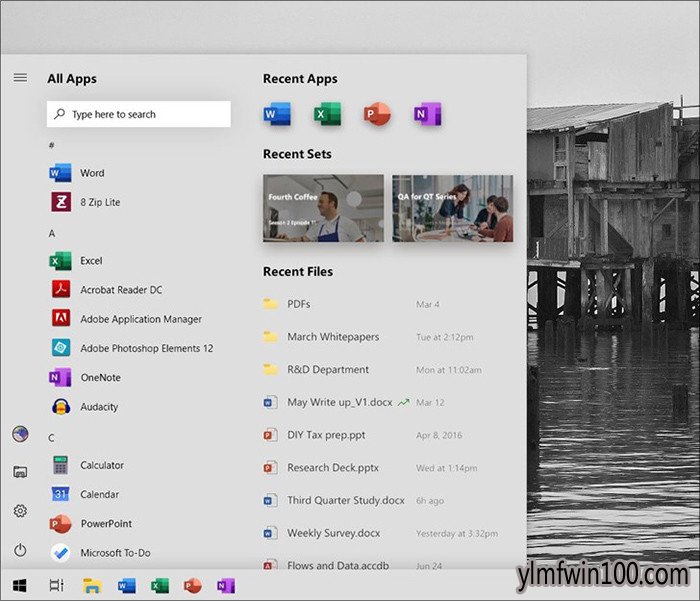Open File Explorer on the taskbar
The height and width of the screenshot is (601, 700).
coord(92,585)
